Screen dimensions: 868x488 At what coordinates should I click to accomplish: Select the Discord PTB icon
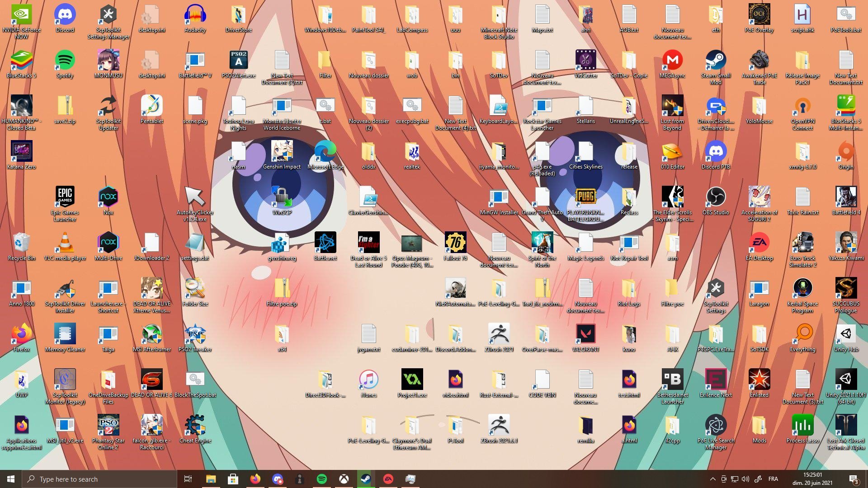[x=716, y=156]
